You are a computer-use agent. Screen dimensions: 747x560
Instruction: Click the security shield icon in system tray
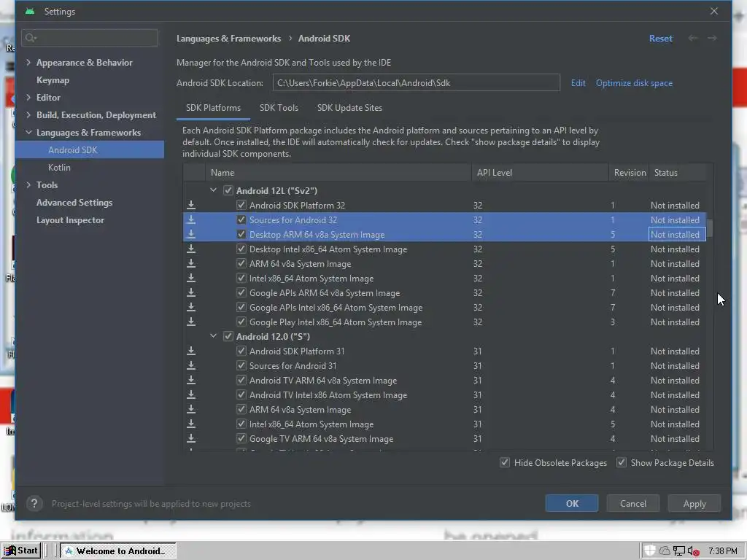[650, 551]
